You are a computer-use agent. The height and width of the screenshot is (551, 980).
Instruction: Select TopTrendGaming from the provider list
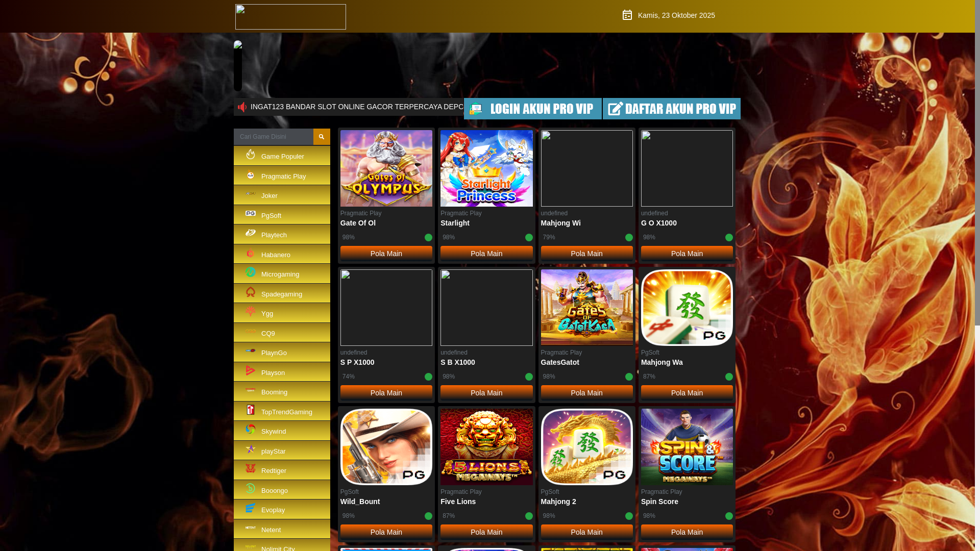pyautogui.click(x=282, y=411)
